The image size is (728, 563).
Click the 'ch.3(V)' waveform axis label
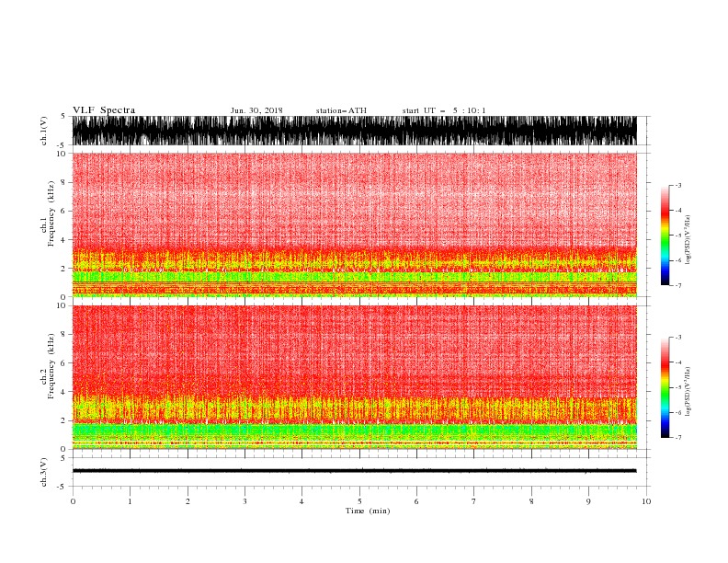(44, 472)
